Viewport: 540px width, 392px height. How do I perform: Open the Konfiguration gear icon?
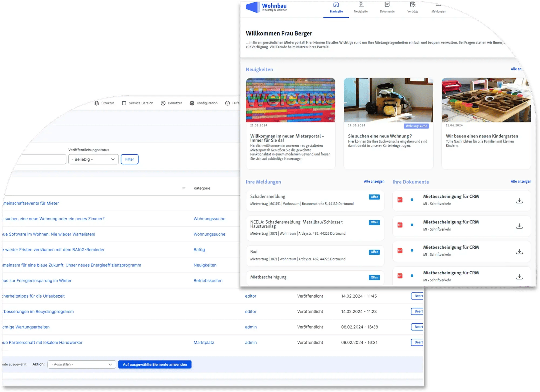192,103
